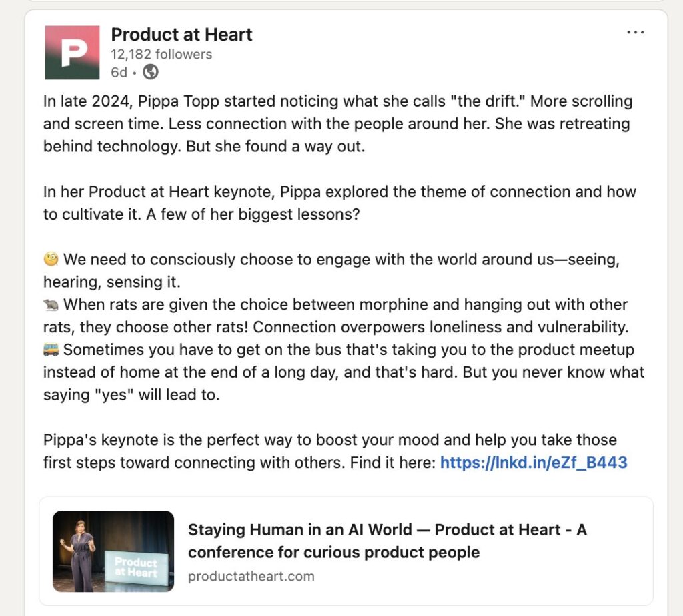Click the paragraph about Pippa's keynote theme
This screenshot has width=683, height=616.
click(339, 203)
